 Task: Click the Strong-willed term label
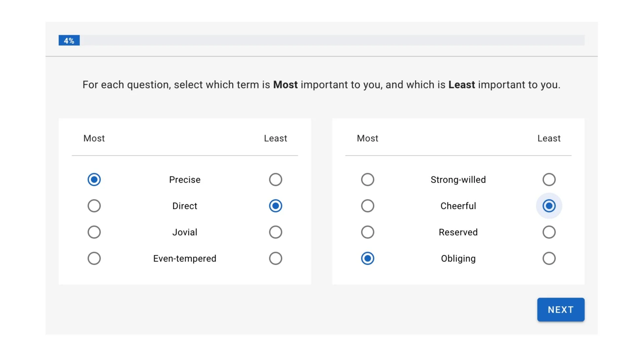pos(458,180)
